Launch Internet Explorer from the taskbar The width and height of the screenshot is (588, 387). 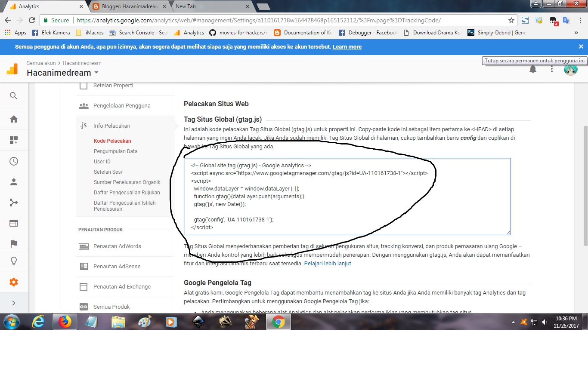pyautogui.click(x=38, y=322)
